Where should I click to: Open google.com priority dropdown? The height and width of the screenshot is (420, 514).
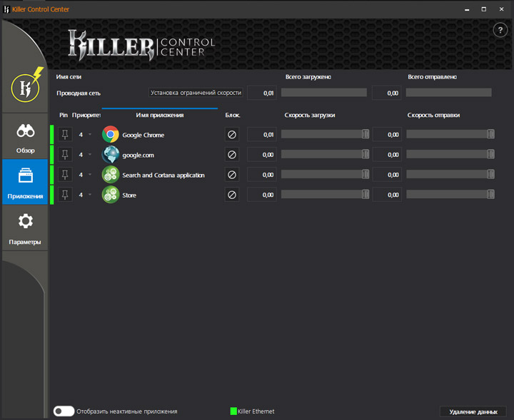(90, 155)
